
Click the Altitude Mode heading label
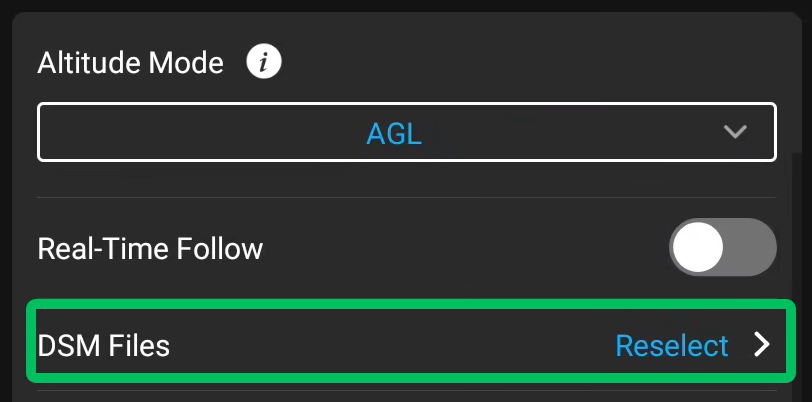pos(130,63)
